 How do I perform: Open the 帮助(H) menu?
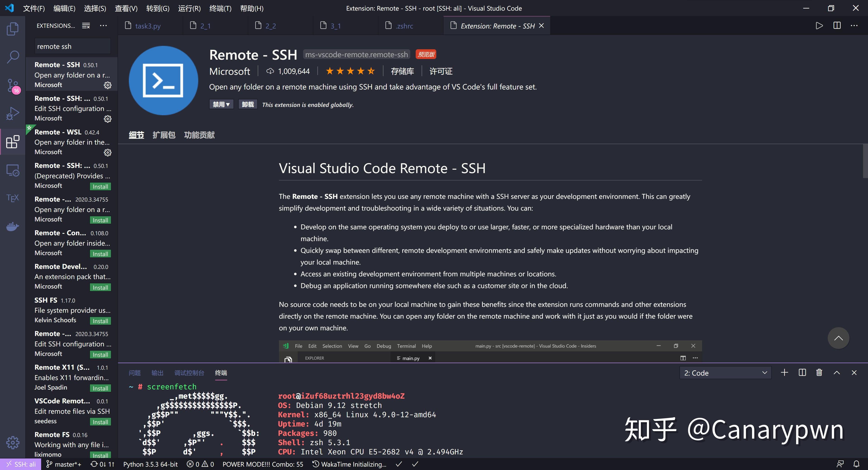252,8
